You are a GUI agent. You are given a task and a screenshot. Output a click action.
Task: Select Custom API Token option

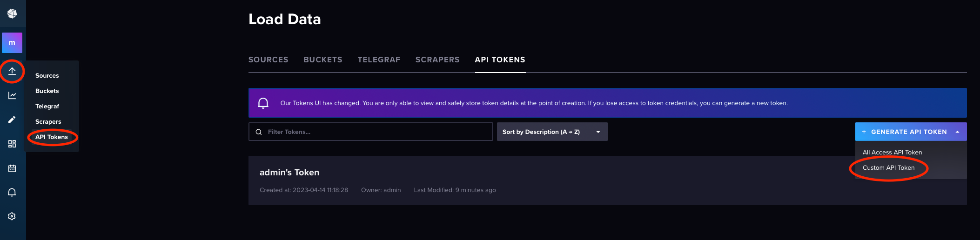888,167
